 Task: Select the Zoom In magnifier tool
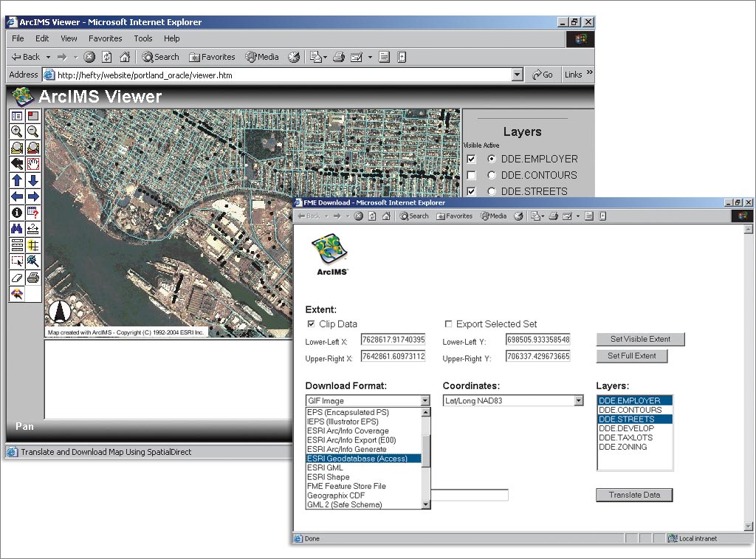point(17,131)
